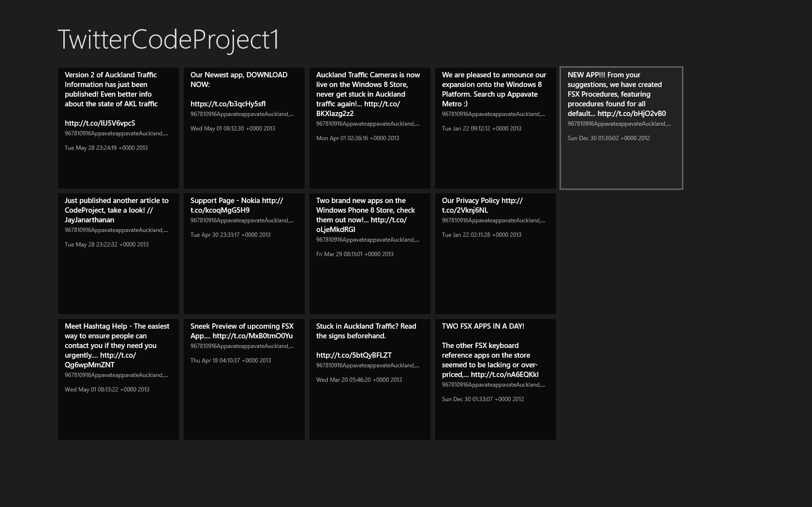The height and width of the screenshot is (507, 812).
Task: Open the Stuck in Auckland Traffic tweet
Action: point(370,379)
